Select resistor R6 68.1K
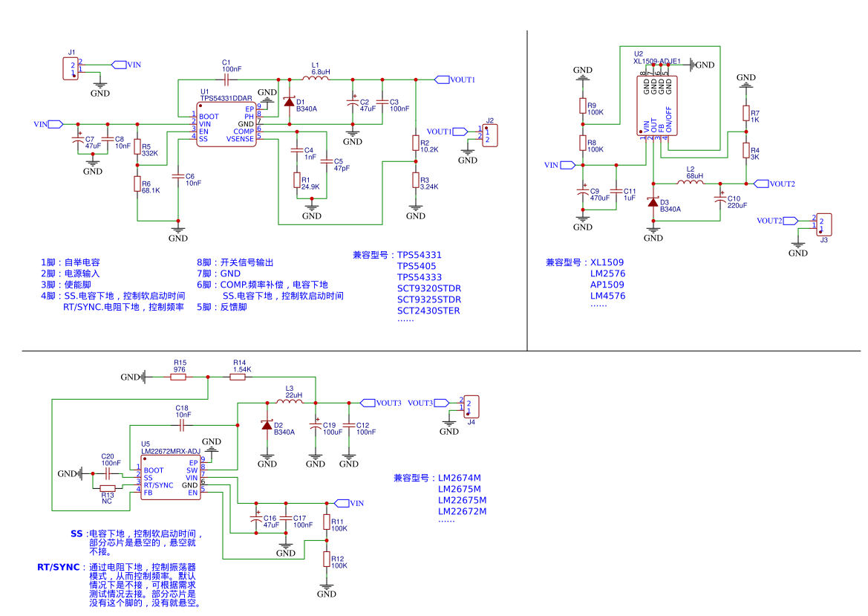868x616 pixels. [x=137, y=184]
